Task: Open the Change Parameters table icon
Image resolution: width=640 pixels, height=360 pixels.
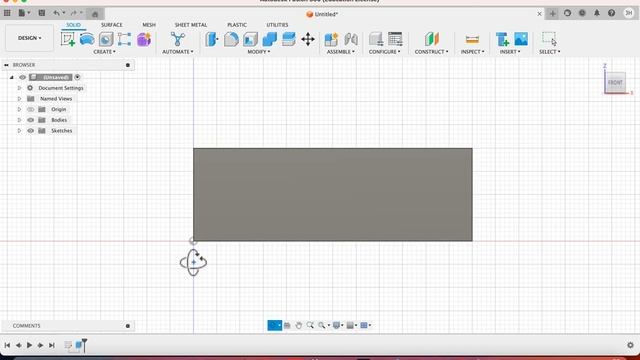Action: point(395,39)
